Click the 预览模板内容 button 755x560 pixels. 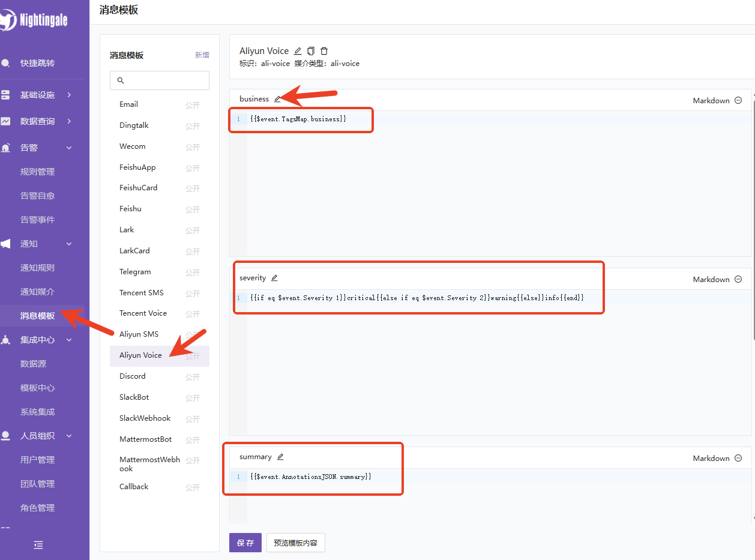tap(295, 543)
